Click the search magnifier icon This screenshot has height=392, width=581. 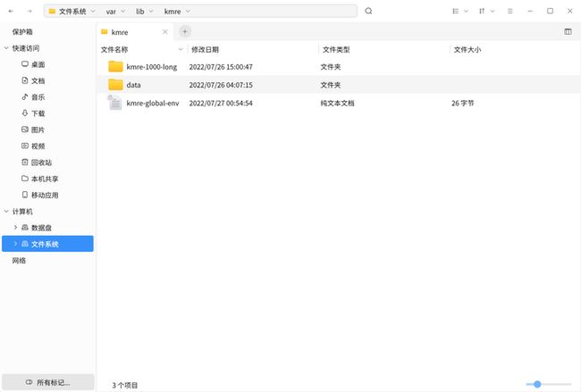point(368,11)
